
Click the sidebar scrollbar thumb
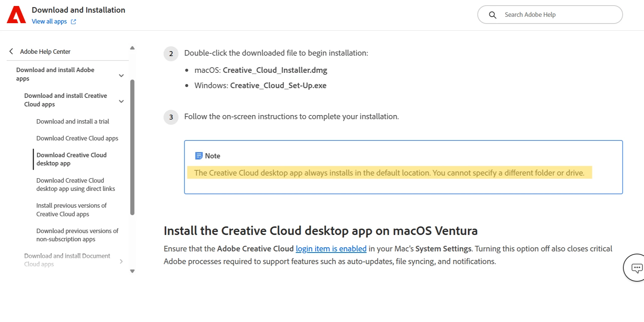point(132,148)
